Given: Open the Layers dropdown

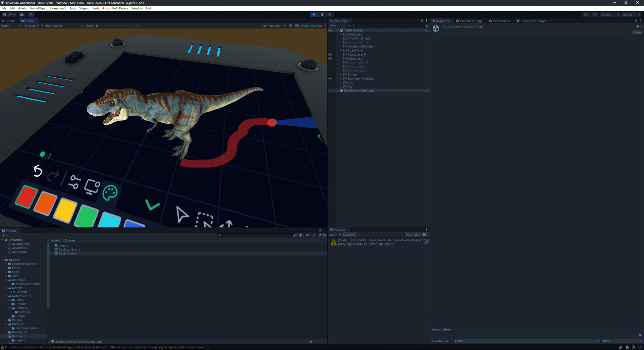Looking at the screenshot, I should point(609,14).
